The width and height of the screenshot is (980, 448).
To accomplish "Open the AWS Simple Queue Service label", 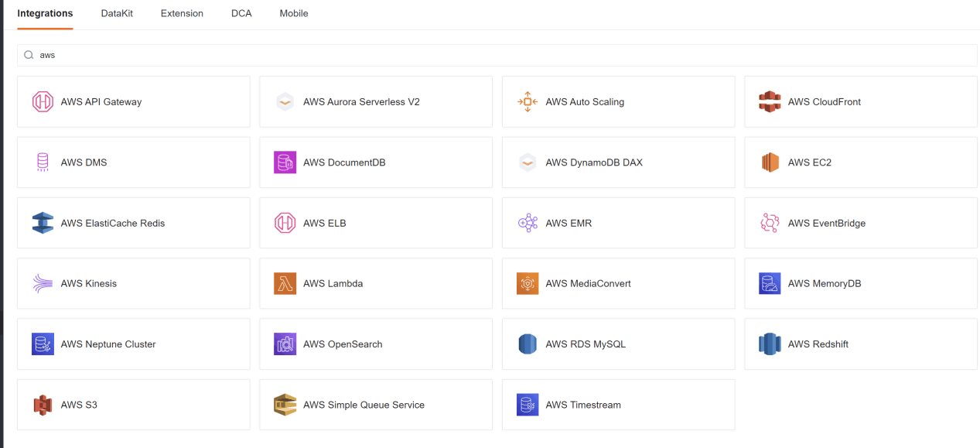I will tap(364, 405).
